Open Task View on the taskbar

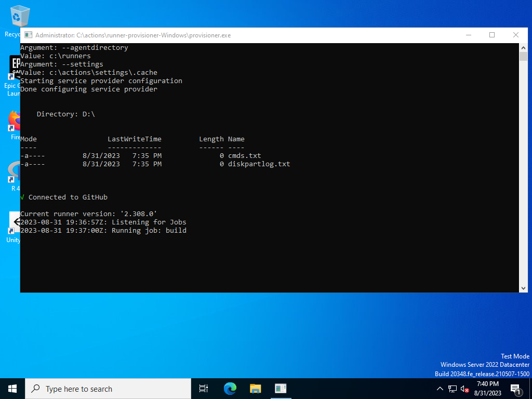(x=204, y=389)
